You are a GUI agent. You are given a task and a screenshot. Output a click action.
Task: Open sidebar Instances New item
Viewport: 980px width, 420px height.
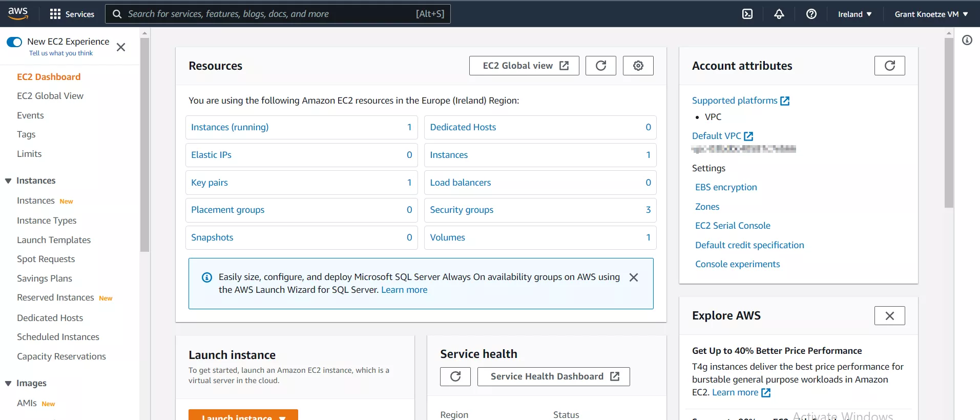click(x=36, y=201)
